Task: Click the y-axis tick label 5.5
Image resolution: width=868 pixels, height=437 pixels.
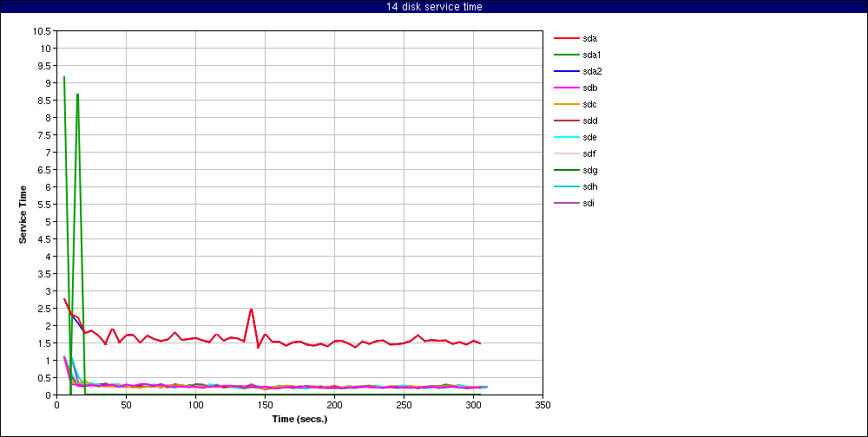Action: 45,205
